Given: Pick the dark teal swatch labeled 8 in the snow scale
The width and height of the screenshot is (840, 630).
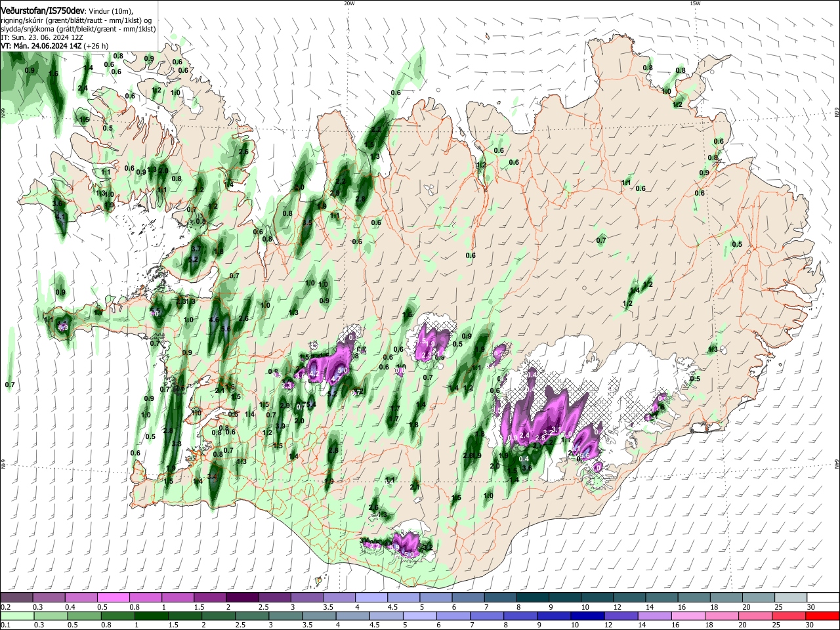Looking at the screenshot, I should pyautogui.click(x=533, y=598).
